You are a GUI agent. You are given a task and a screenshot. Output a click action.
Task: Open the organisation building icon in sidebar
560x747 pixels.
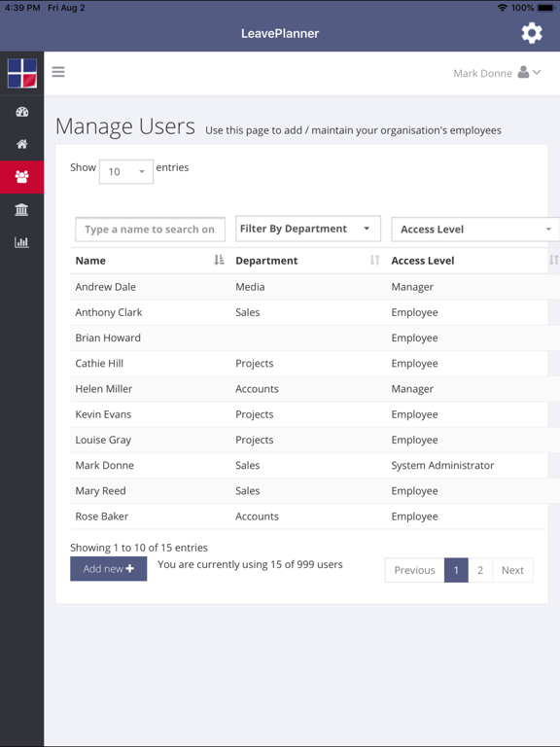[x=22, y=210]
